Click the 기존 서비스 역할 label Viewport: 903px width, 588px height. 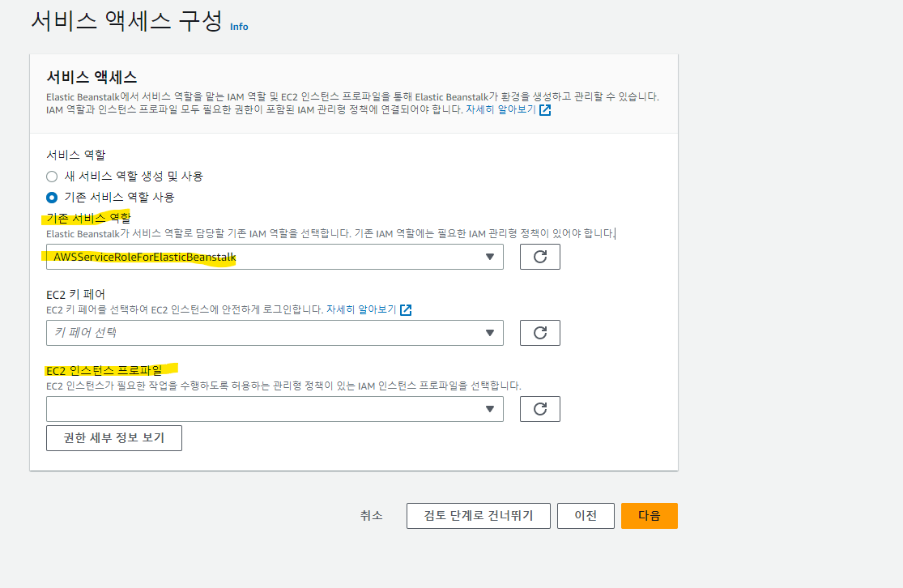(89, 218)
